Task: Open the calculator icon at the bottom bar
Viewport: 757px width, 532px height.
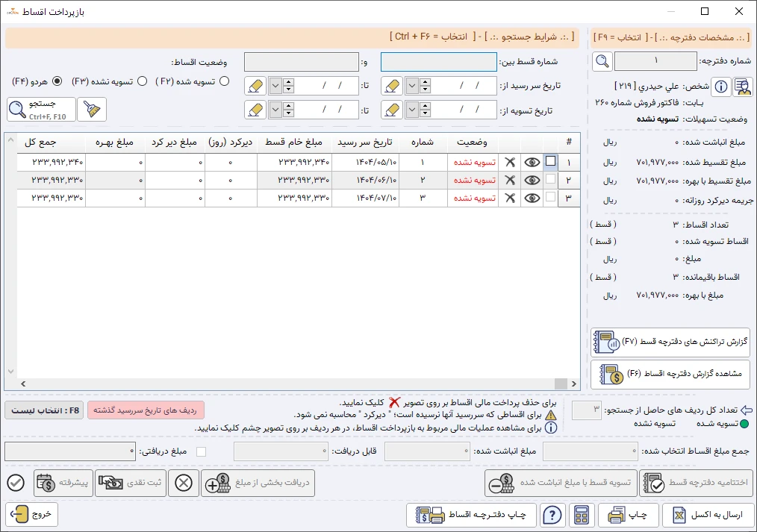Action: pyautogui.click(x=582, y=515)
